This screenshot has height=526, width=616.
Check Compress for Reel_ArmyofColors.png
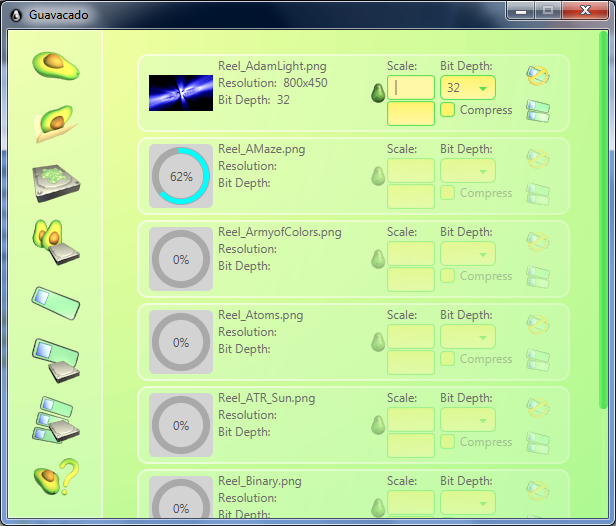click(447, 275)
